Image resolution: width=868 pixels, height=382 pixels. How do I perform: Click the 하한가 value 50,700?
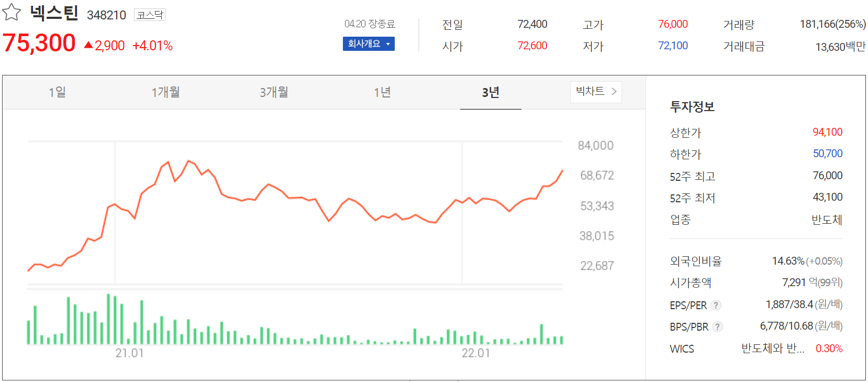(x=827, y=154)
